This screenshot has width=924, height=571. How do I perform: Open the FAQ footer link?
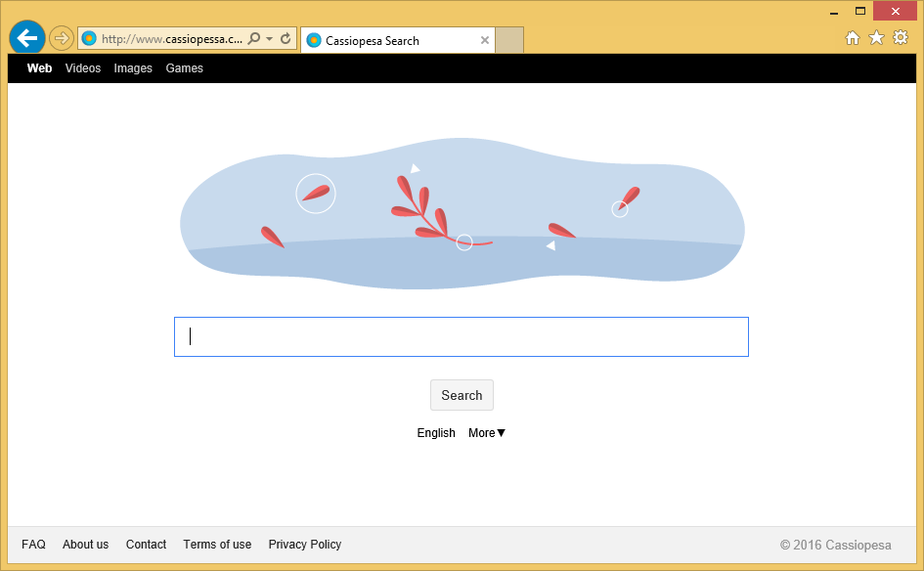tap(33, 545)
